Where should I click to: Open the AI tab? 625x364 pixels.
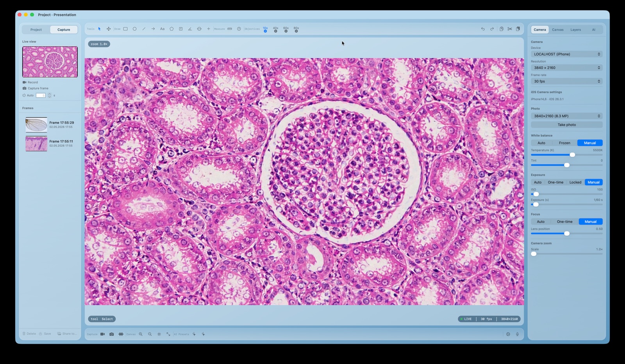point(593,30)
